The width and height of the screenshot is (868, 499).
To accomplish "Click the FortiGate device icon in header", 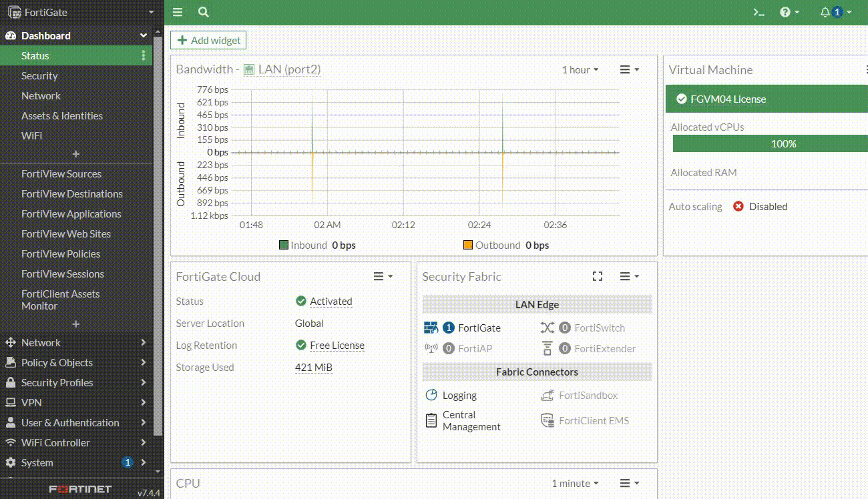I will [14, 12].
